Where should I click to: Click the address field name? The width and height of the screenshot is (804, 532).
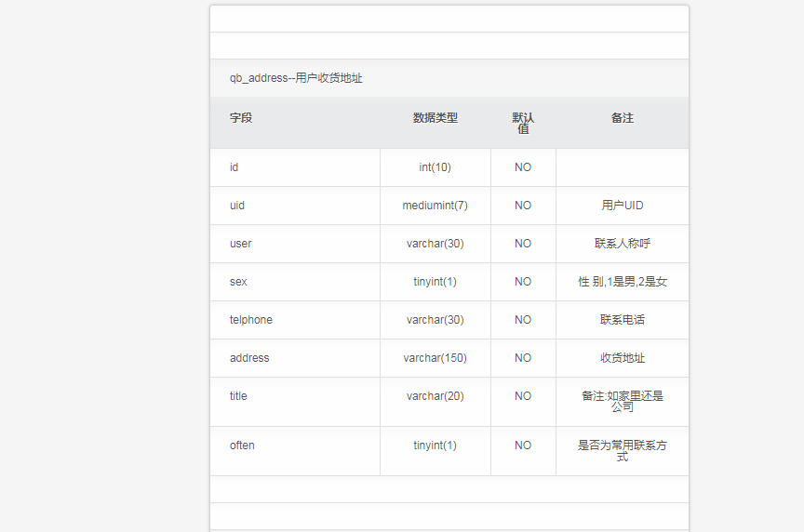tap(249, 358)
